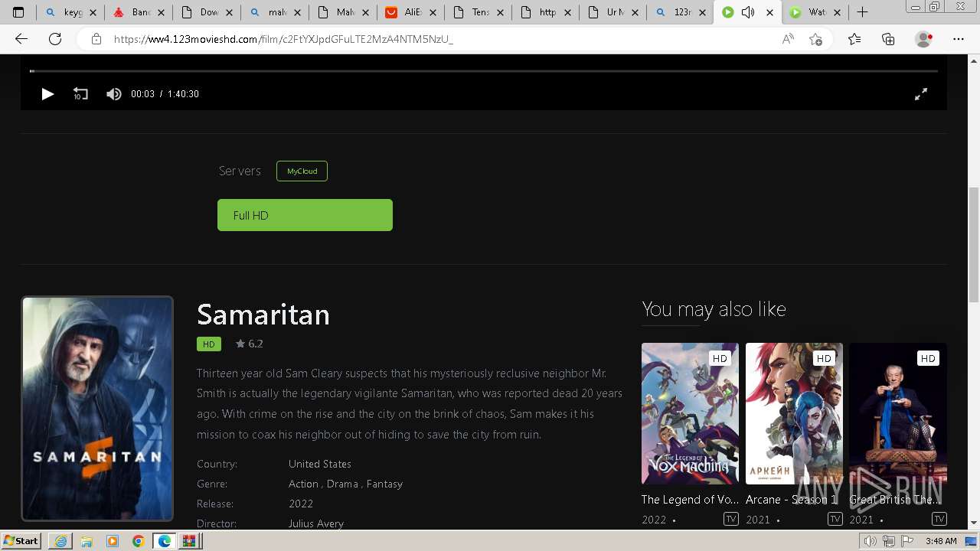Click The Legend of Vo... title text
Image resolution: width=980 pixels, height=551 pixels.
(x=690, y=499)
